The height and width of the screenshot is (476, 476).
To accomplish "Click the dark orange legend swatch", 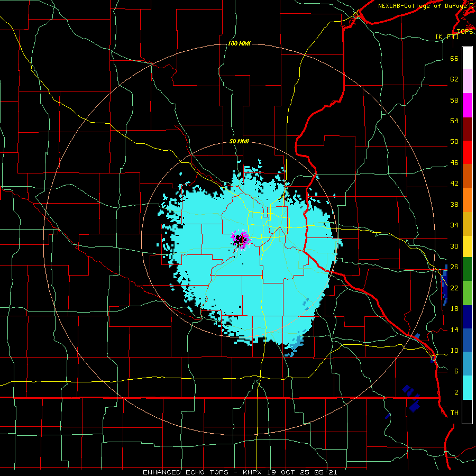I will 467,176.
